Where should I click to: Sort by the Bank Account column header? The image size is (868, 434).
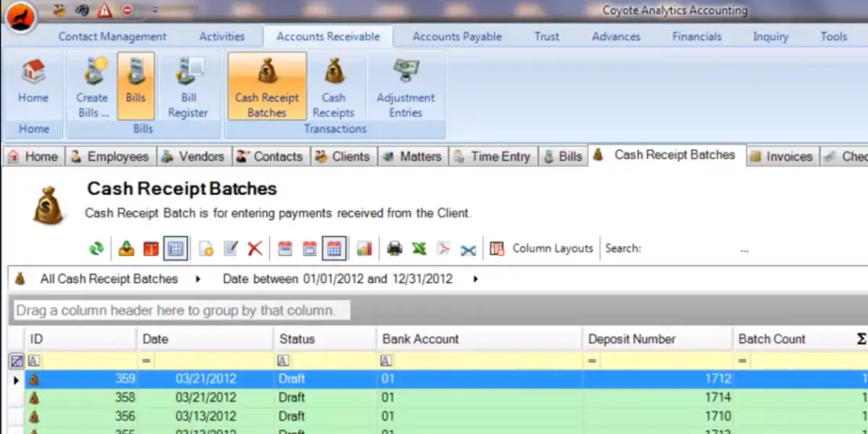[x=479, y=339]
